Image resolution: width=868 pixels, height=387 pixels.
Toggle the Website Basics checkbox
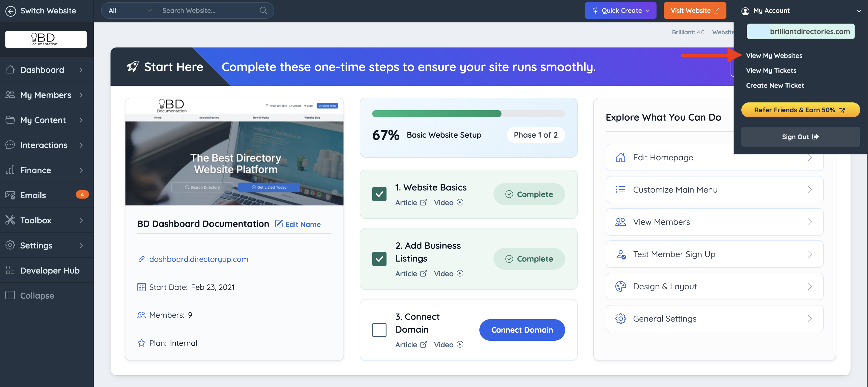coord(379,194)
